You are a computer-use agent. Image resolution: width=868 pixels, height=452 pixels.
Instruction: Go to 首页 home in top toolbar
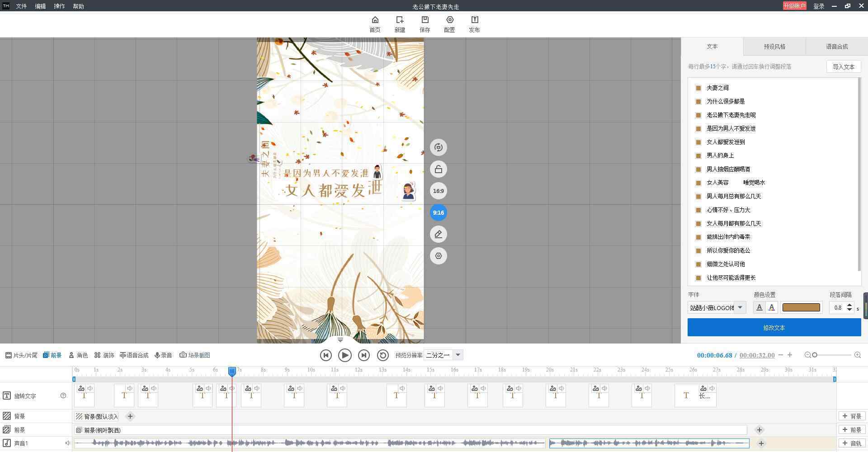(375, 24)
